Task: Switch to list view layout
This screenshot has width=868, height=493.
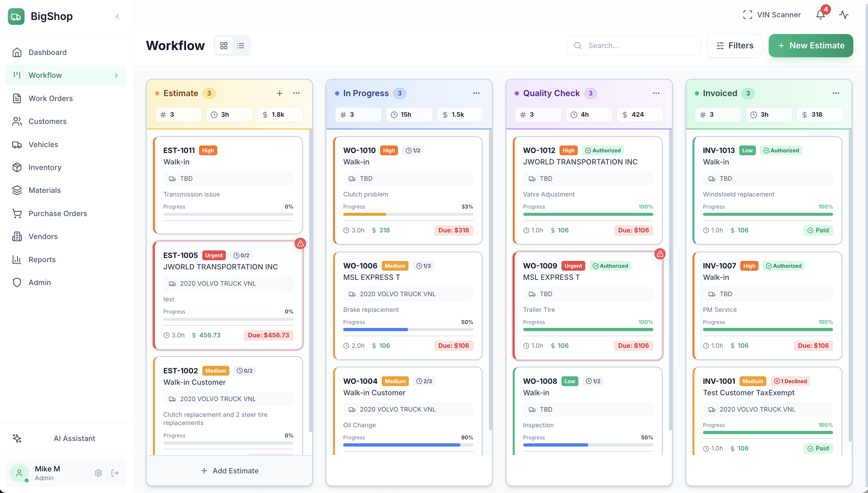Action: tap(241, 45)
